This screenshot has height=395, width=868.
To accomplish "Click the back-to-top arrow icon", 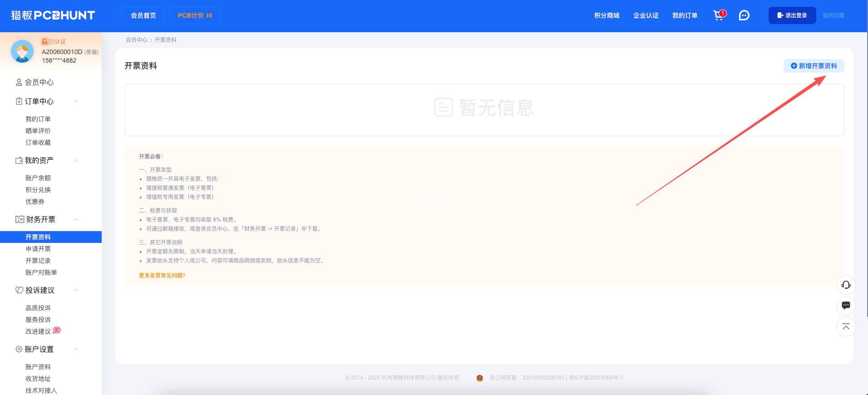I will tap(846, 327).
